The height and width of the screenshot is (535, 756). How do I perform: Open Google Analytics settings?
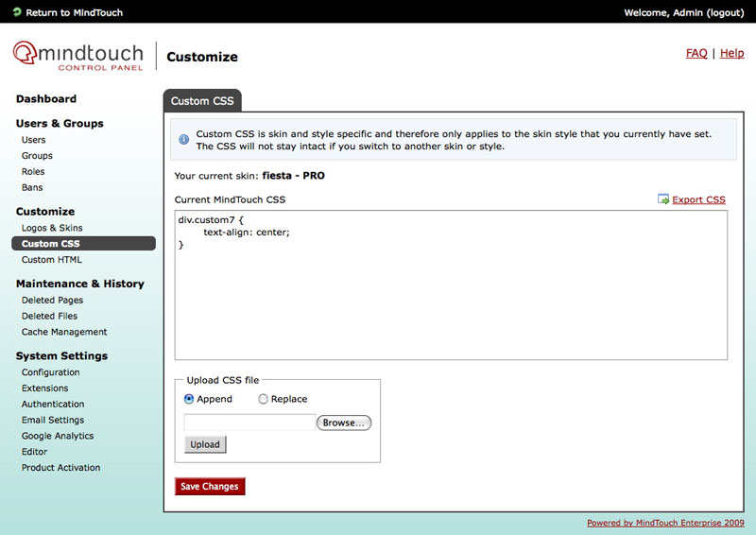tap(58, 436)
